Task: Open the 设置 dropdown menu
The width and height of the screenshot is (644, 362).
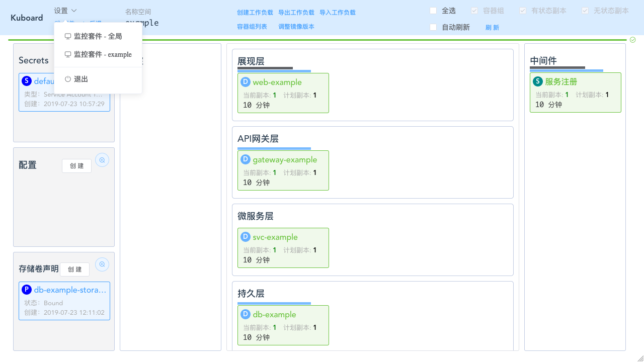Action: click(x=65, y=10)
